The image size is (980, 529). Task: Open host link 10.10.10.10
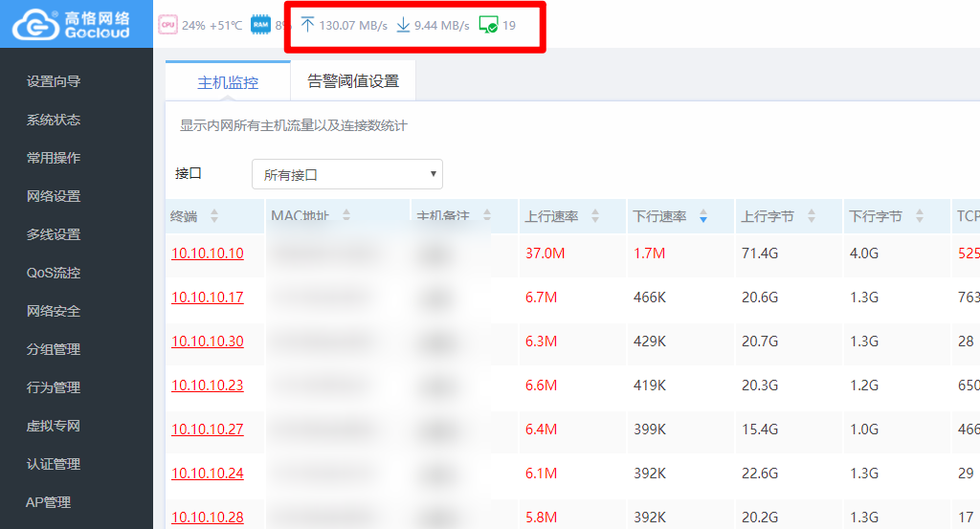pos(208,253)
